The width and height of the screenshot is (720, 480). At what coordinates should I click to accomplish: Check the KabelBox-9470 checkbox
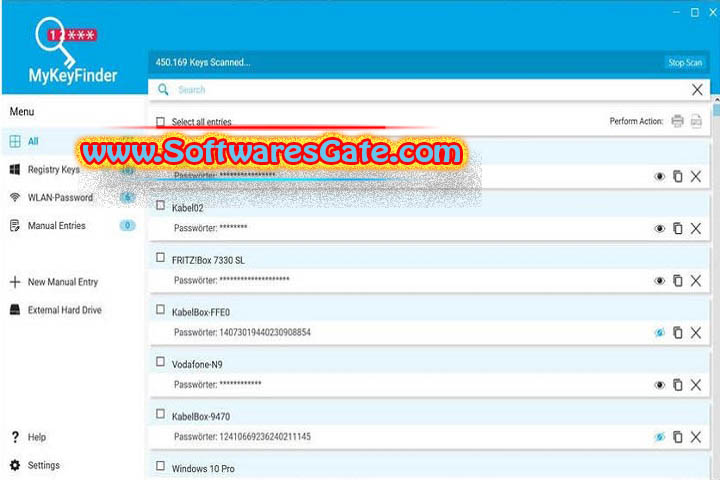(x=160, y=414)
